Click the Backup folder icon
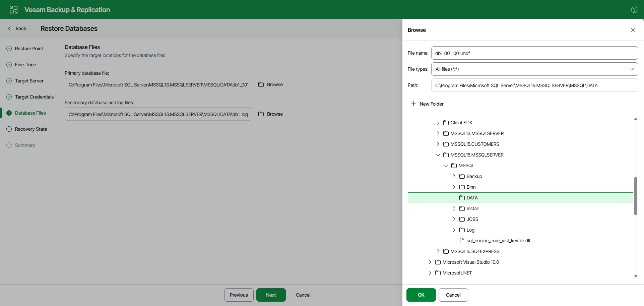The height and width of the screenshot is (306, 644). point(462,176)
